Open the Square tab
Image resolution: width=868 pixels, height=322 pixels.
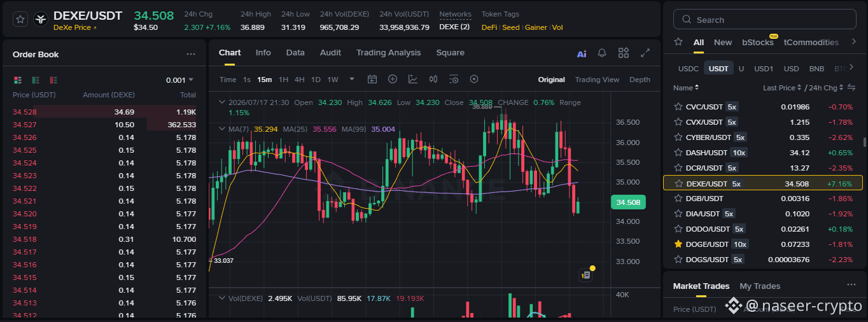(450, 53)
